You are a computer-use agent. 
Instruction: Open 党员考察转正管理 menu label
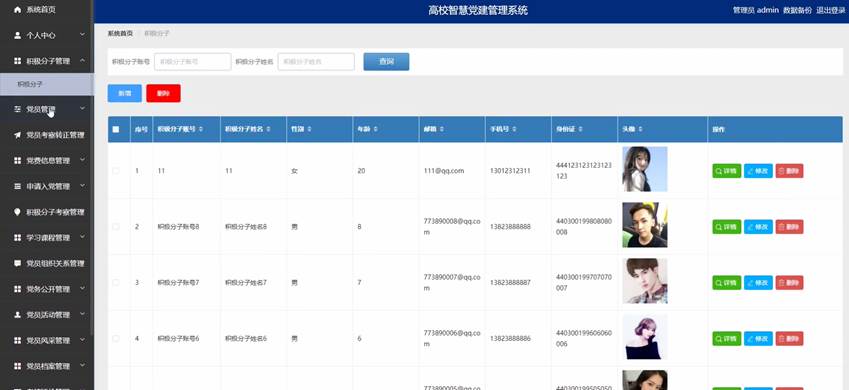pos(56,135)
